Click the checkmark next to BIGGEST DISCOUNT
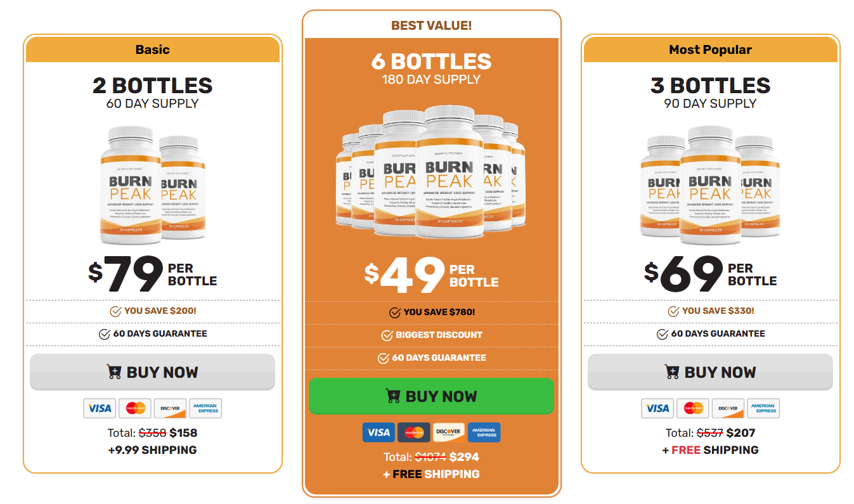854x504 pixels. point(387,335)
